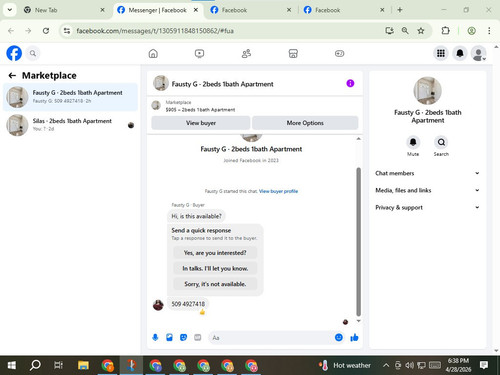
Task: Go back in browser history
Action: click(x=11, y=31)
